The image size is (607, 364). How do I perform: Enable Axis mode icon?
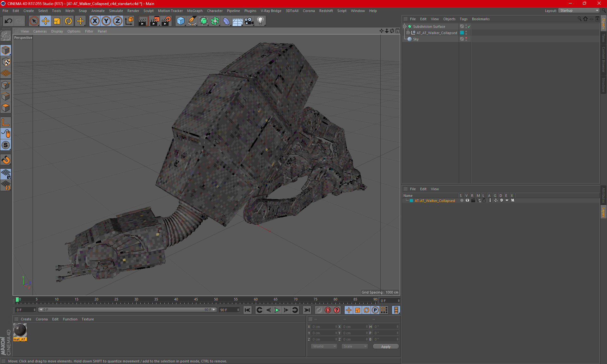[6, 122]
